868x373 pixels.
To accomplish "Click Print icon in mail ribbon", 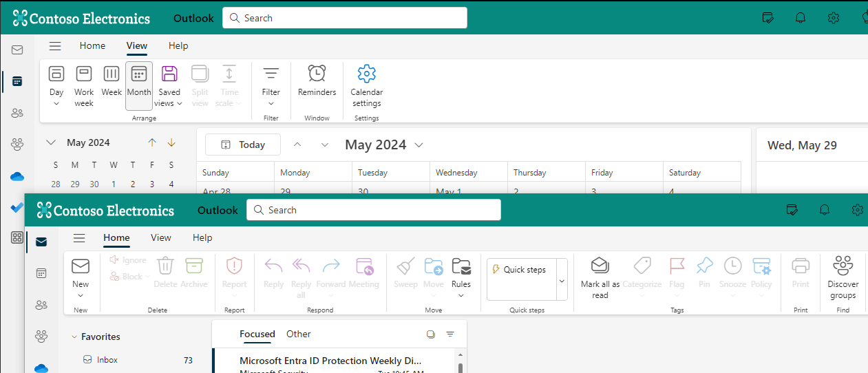I will [801, 272].
